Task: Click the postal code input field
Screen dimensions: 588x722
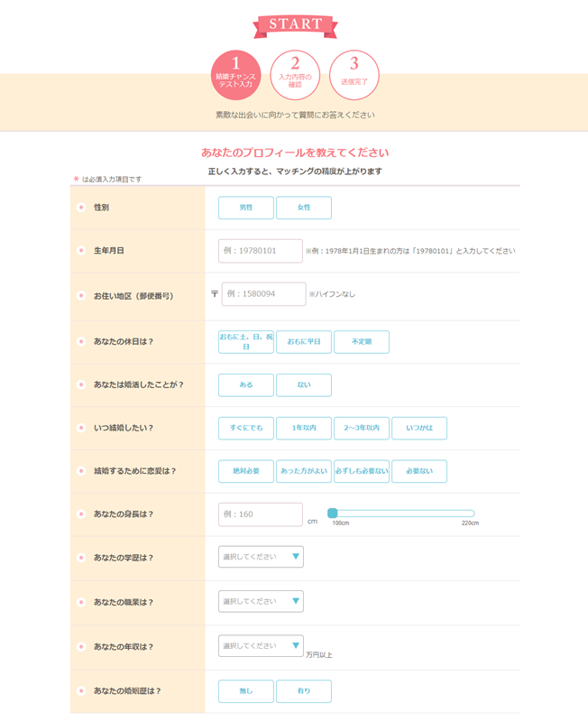Action: pos(264,294)
